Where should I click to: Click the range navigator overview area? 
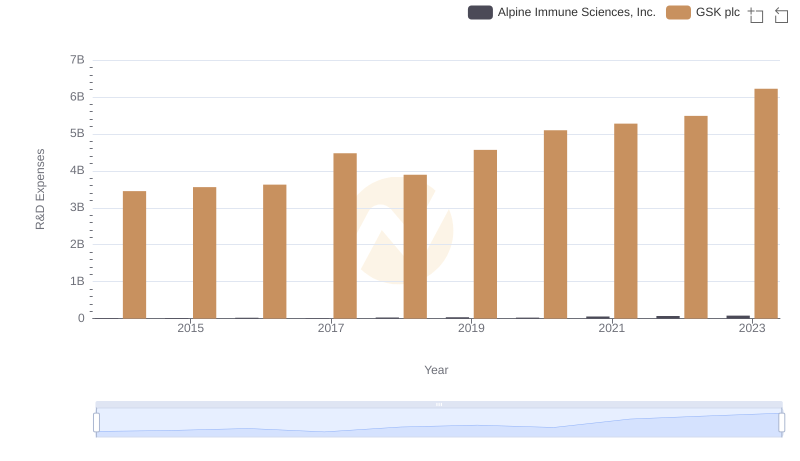click(439, 423)
